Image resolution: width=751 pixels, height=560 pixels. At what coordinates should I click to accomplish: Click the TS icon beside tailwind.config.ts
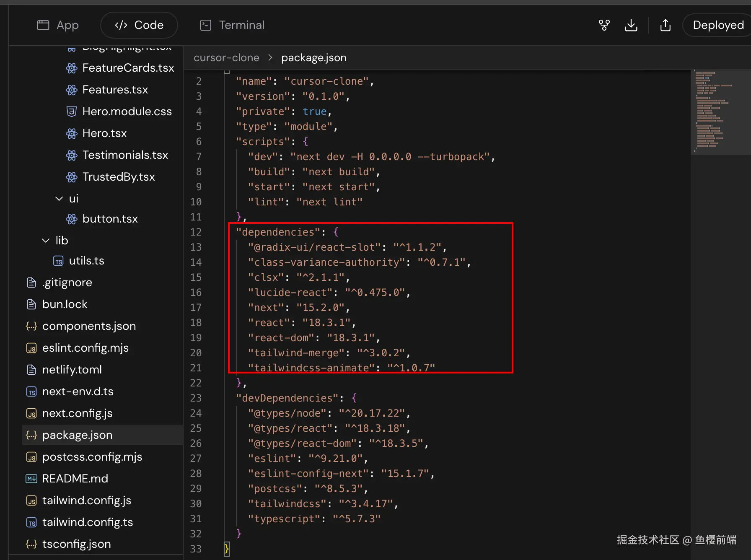click(x=31, y=522)
